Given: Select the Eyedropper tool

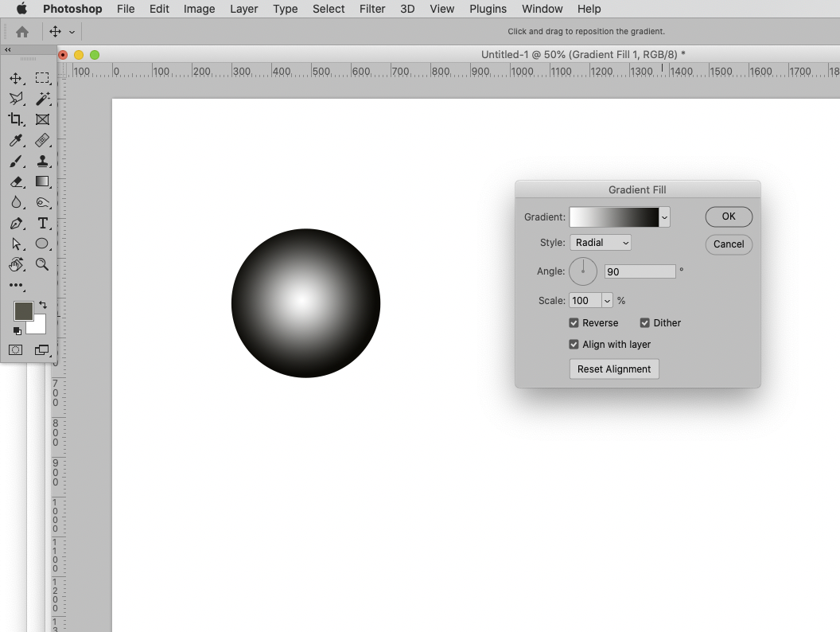Looking at the screenshot, I should coord(16,141).
